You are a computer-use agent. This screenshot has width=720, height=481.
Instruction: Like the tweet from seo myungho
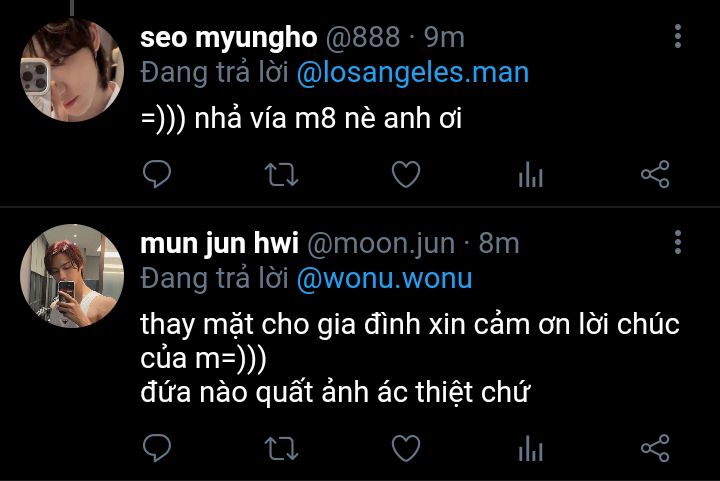(x=406, y=174)
